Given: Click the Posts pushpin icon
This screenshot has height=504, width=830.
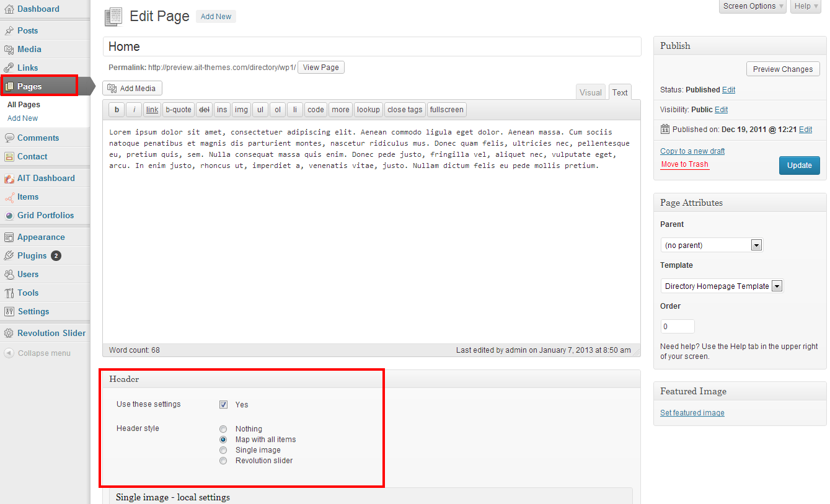Looking at the screenshot, I should coord(9,30).
